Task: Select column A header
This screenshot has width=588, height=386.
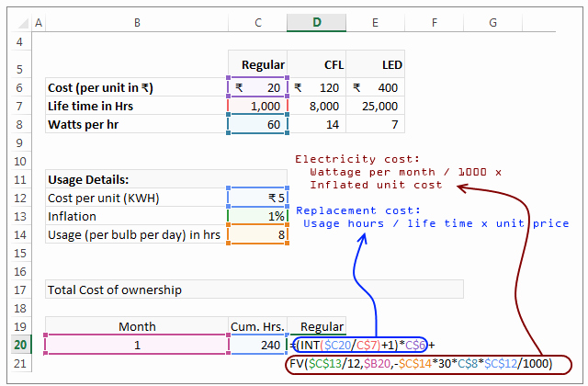Action: (x=39, y=23)
